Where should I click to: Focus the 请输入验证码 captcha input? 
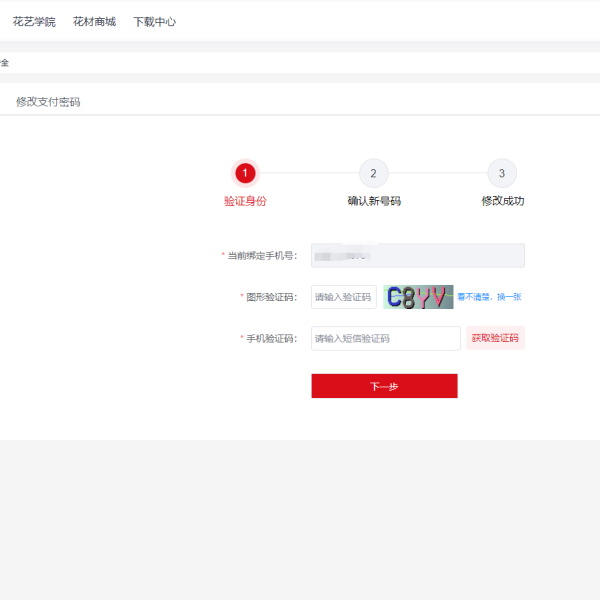[343, 297]
